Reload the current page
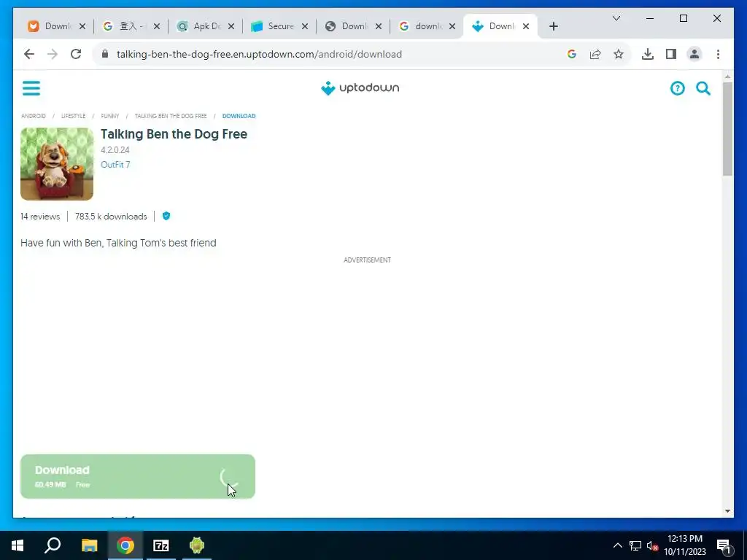Viewport: 747px width, 560px height. coord(76,54)
